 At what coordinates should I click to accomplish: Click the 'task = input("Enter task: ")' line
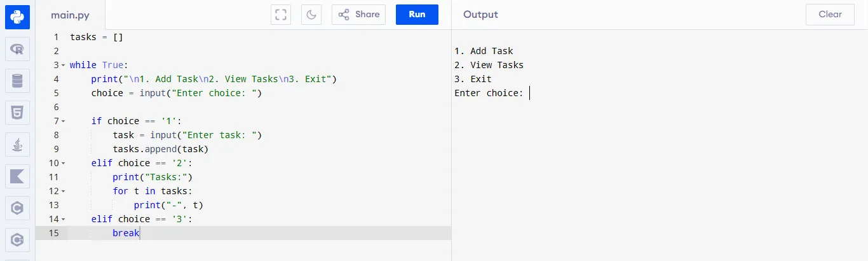point(187,135)
